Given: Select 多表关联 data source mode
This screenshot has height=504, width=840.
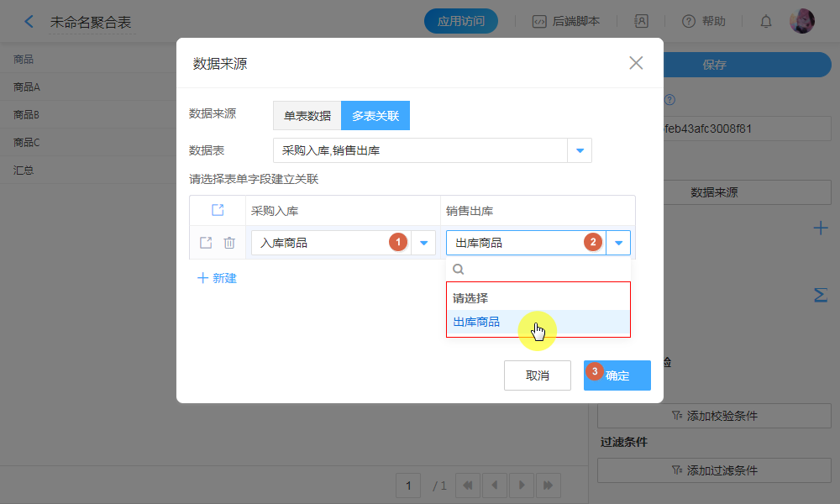Looking at the screenshot, I should pos(375,116).
